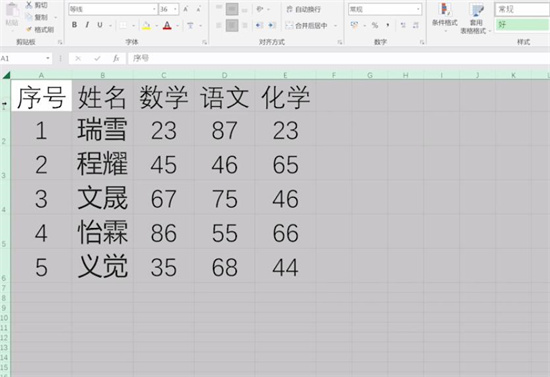
Task: Click the Format Painter (格式刷) brush icon
Action: [29, 29]
